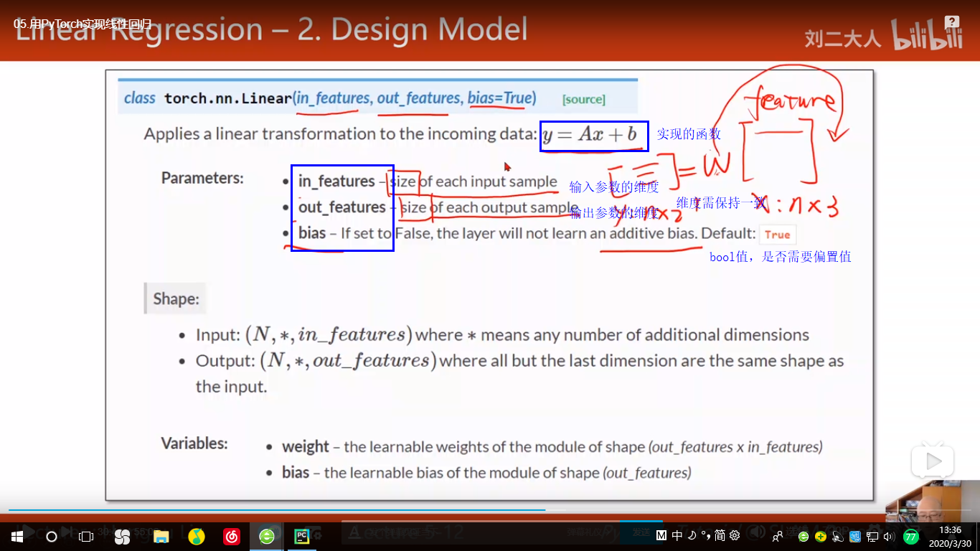The width and height of the screenshot is (980, 551).
Task: Open the People icon in the tray
Action: (777, 536)
